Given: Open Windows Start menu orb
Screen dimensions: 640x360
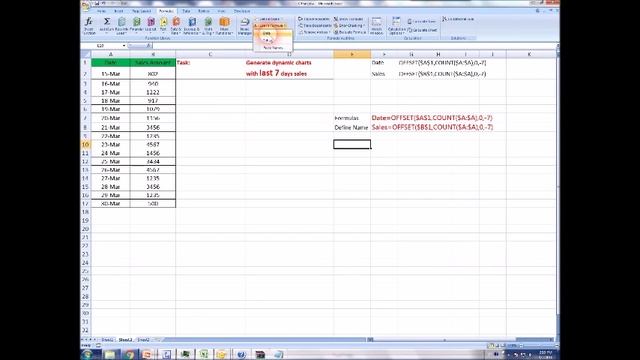Looking at the screenshot, I should pos(87,354).
